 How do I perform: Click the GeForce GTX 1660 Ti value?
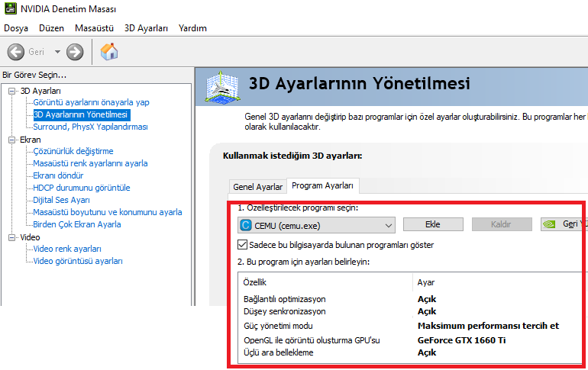[x=462, y=340]
